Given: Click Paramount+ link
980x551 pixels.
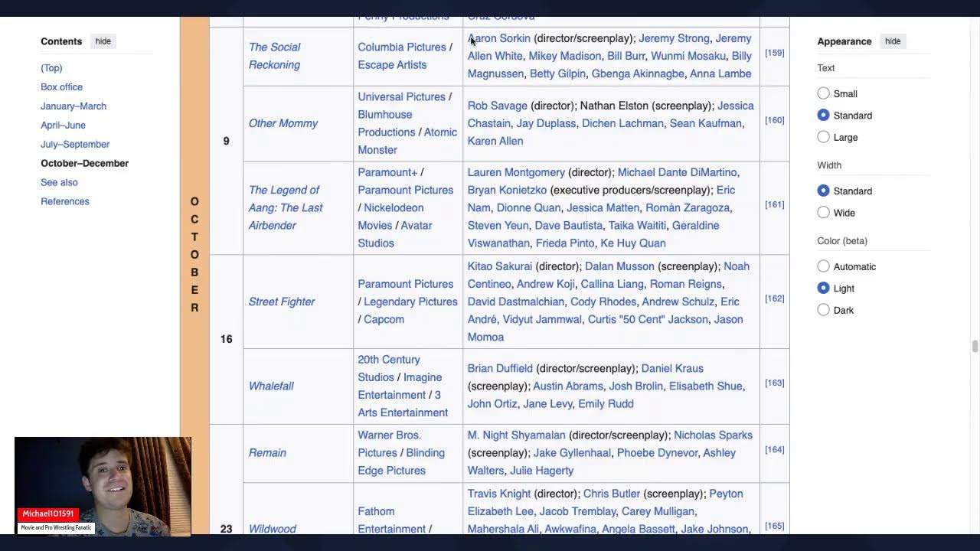Looking at the screenshot, I should click(387, 172).
